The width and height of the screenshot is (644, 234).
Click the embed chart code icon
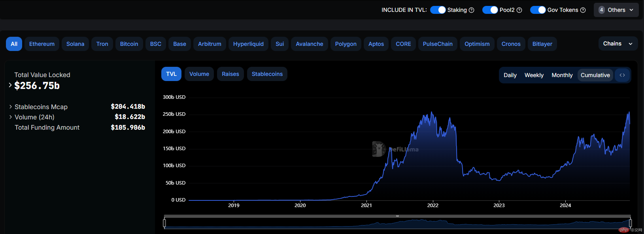(622, 75)
